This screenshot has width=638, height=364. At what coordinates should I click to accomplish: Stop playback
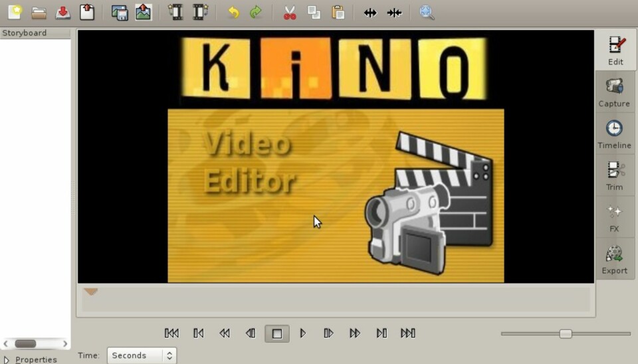point(277,333)
